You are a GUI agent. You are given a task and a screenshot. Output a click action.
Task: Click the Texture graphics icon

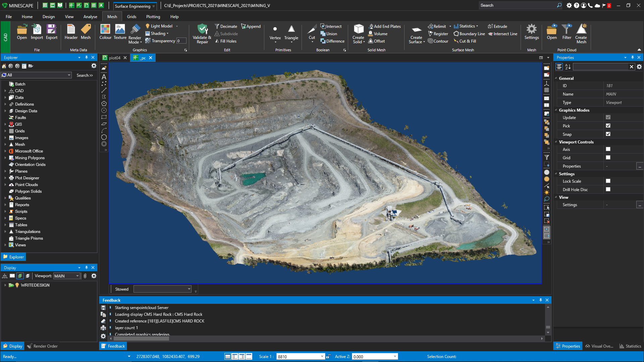tap(120, 29)
